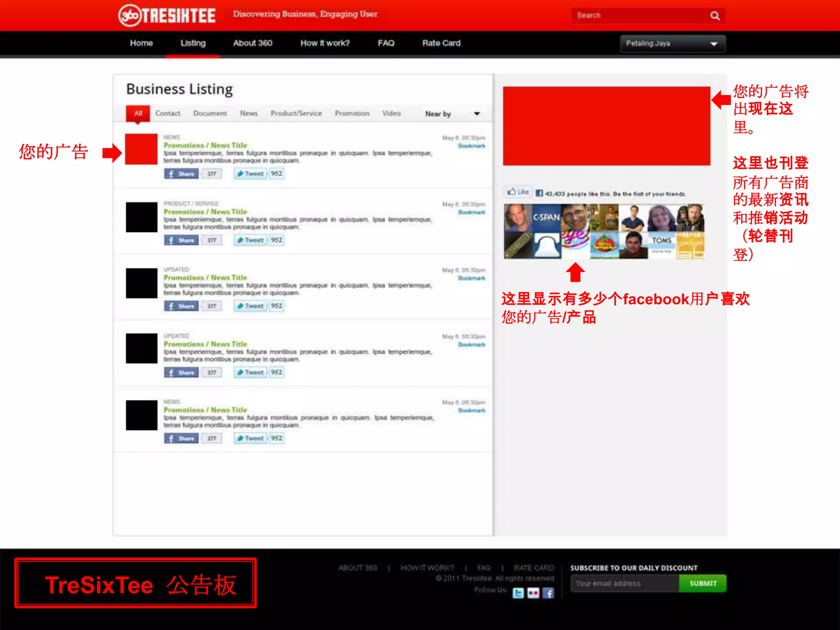Viewport: 840px width, 630px height.
Task: Open the C-SPAN fan tile
Action: [547, 217]
